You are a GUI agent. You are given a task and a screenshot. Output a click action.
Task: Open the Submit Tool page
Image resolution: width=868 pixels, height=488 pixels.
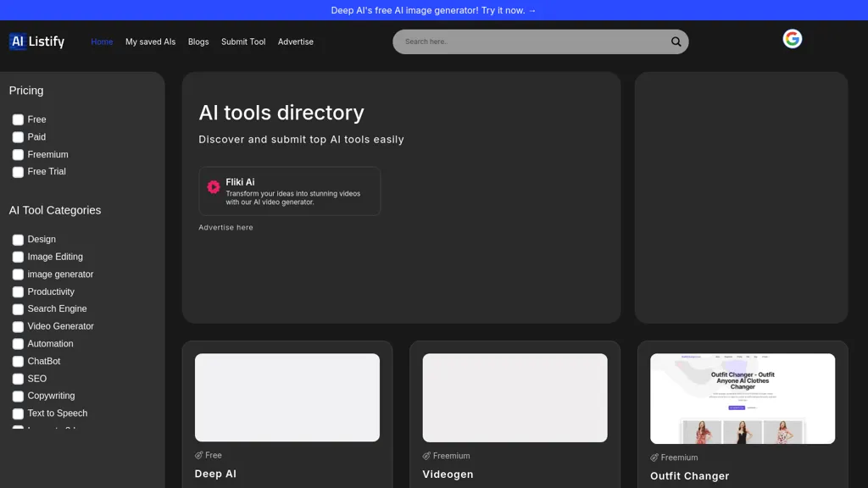[x=243, y=42]
